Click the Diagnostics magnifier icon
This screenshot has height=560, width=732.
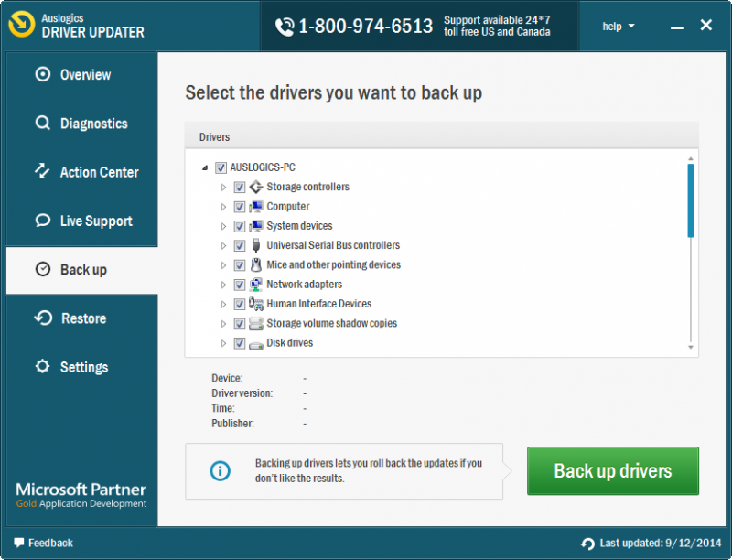[42, 124]
